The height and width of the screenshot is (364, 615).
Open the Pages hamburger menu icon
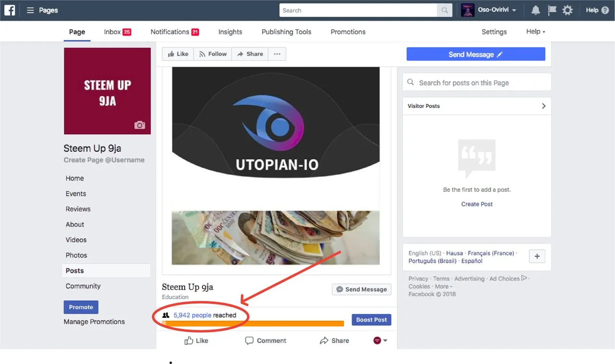[x=30, y=10]
